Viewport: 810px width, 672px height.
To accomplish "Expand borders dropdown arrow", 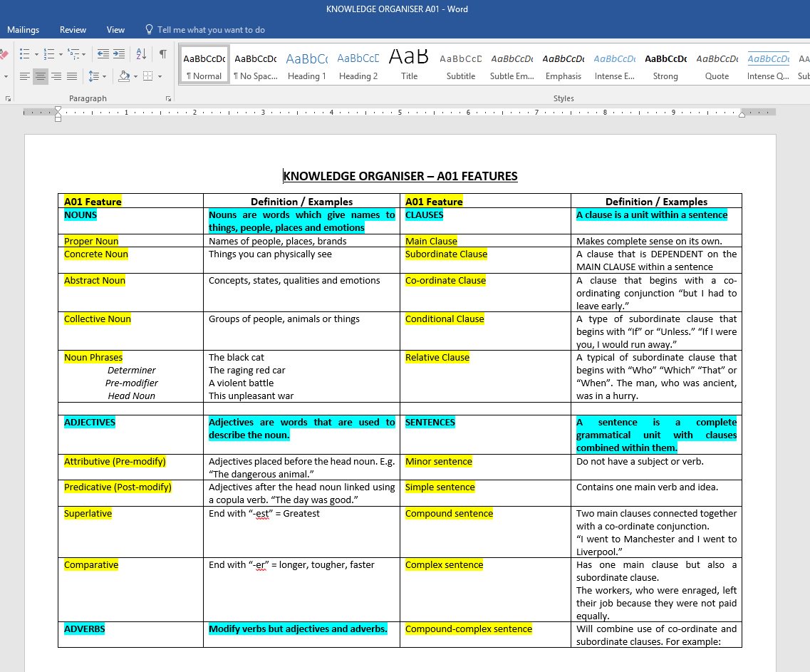I will [x=160, y=76].
